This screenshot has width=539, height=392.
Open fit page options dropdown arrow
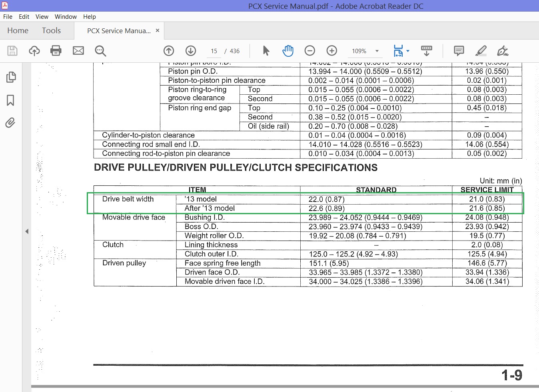tap(408, 51)
